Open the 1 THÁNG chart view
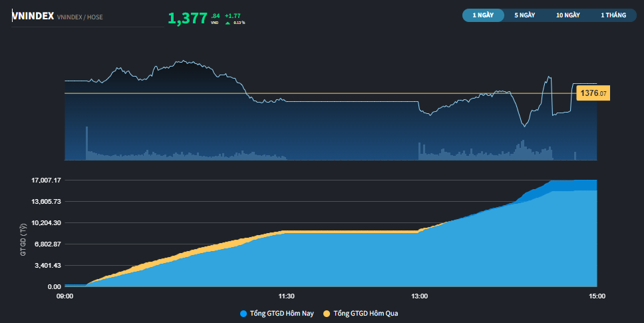644x323 pixels. [613, 15]
